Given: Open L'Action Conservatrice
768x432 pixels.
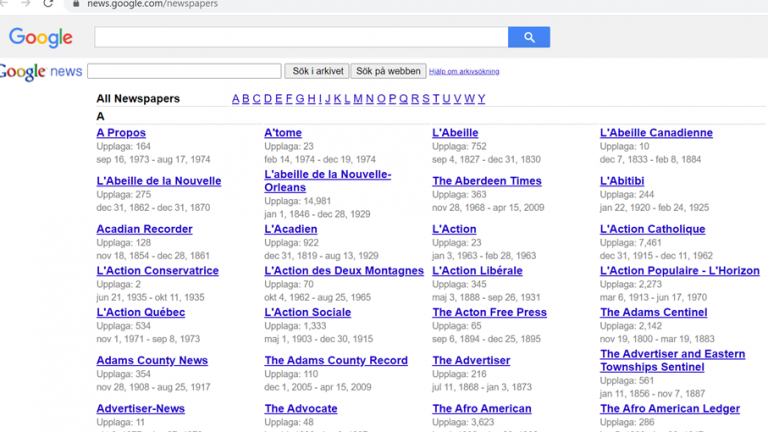Looking at the screenshot, I should (x=158, y=270).
